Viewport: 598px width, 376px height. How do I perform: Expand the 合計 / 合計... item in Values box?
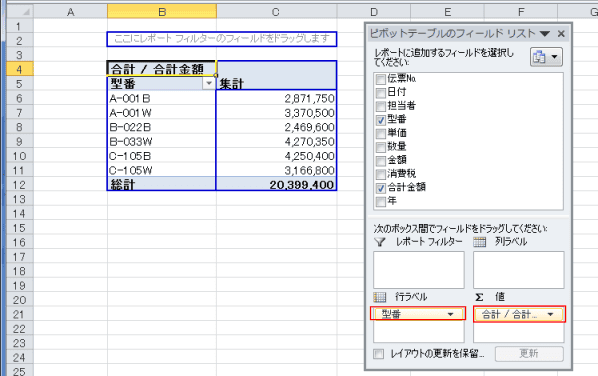tap(550, 314)
